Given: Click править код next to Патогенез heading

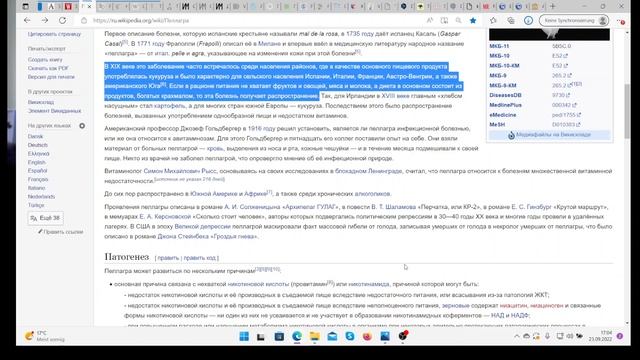Looking at the screenshot, I should [x=200, y=258].
